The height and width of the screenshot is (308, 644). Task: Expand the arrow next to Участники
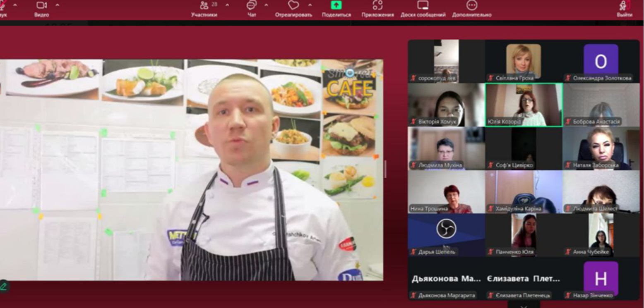[x=227, y=5]
